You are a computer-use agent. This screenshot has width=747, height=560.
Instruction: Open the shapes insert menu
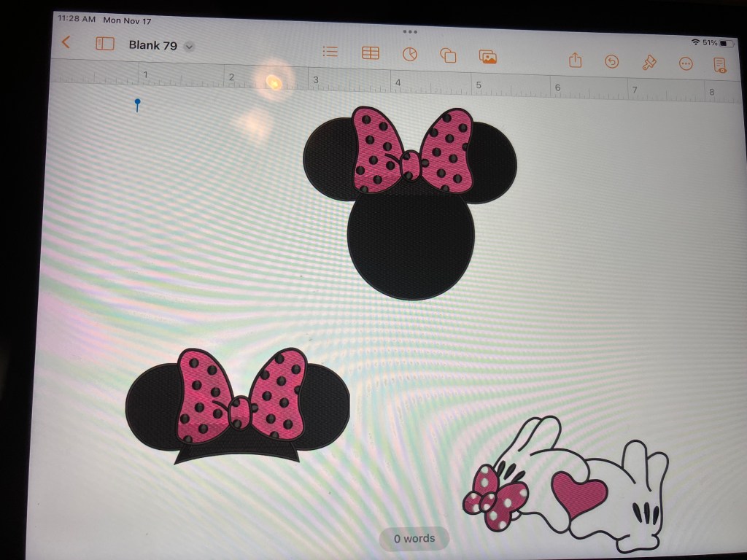click(448, 55)
